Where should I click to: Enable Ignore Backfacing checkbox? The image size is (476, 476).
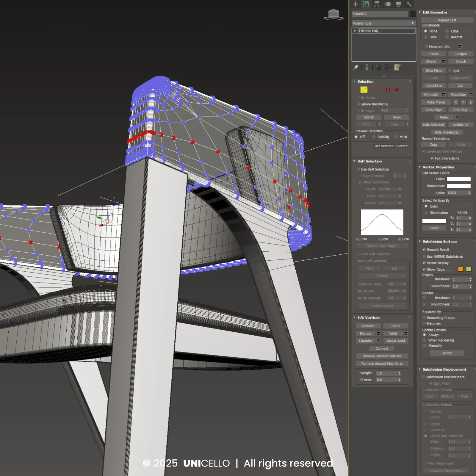[358, 104]
